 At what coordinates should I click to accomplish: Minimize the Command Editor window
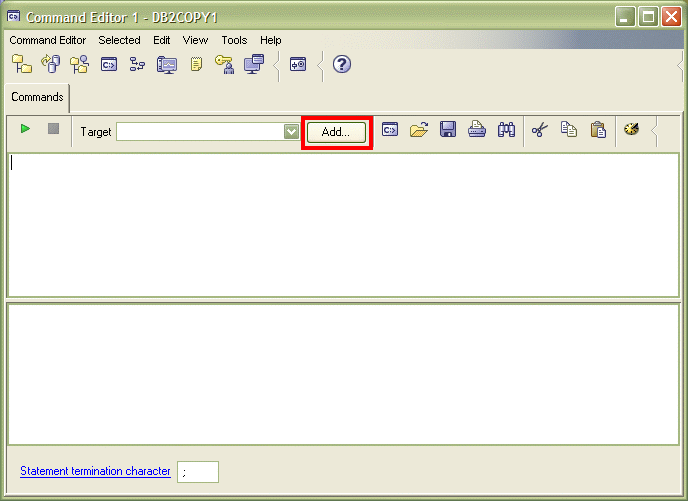tap(625, 17)
